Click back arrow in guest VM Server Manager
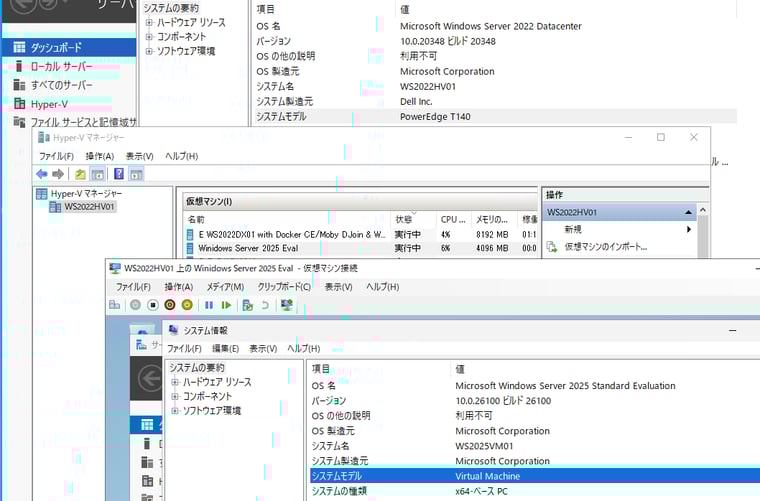Image resolution: width=760 pixels, height=501 pixels. [150, 378]
